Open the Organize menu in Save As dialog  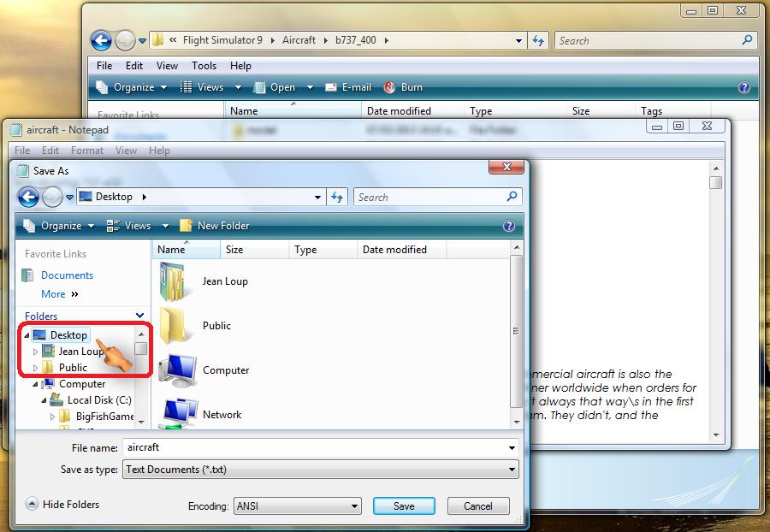click(x=59, y=226)
